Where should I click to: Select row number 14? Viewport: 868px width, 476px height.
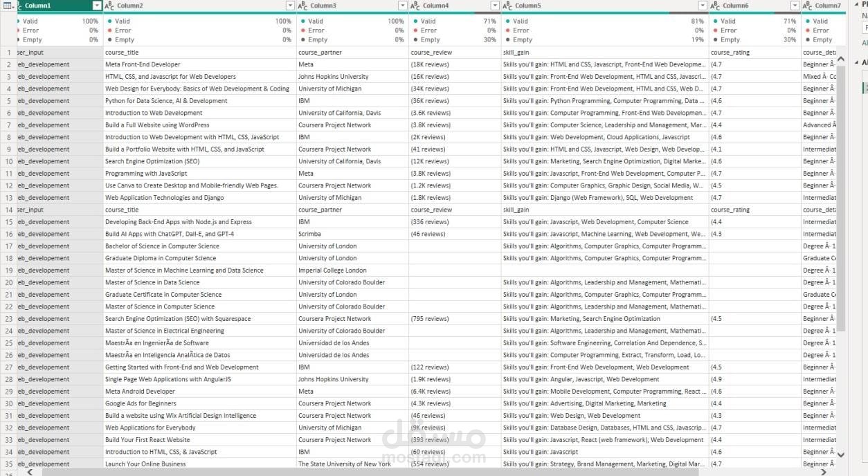click(x=8, y=210)
